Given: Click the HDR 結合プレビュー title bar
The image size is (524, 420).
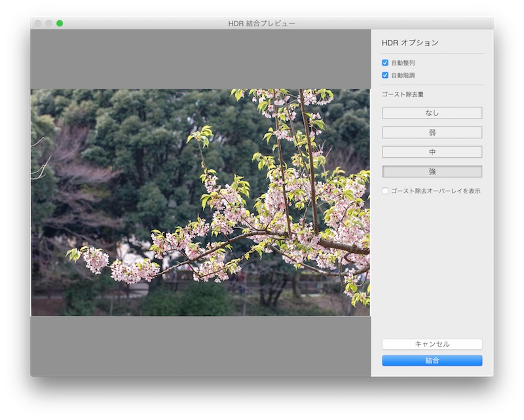Looking at the screenshot, I should tap(262, 24).
